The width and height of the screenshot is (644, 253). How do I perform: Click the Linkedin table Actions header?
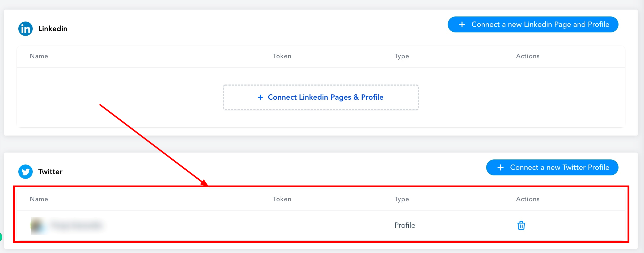click(528, 56)
